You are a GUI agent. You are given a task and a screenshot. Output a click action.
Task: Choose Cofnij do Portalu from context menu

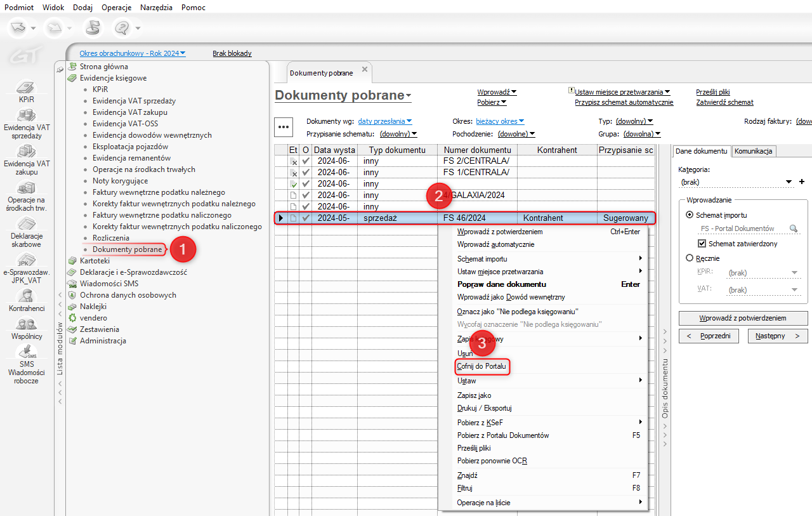483,367
